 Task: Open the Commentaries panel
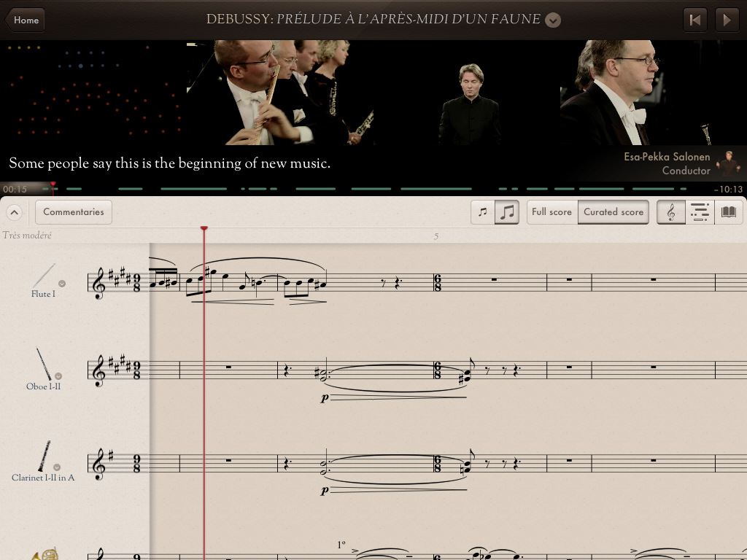pyautogui.click(x=73, y=212)
